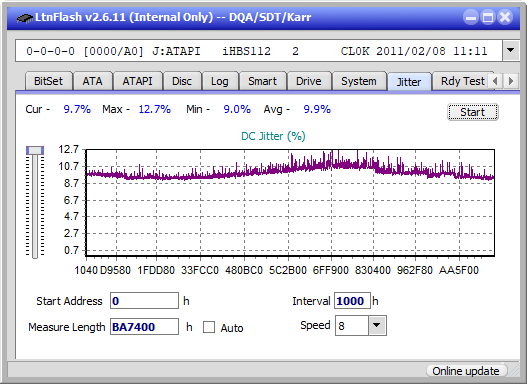The width and height of the screenshot is (527, 384).
Task: Open the Speed dropdown list
Action: (x=377, y=325)
